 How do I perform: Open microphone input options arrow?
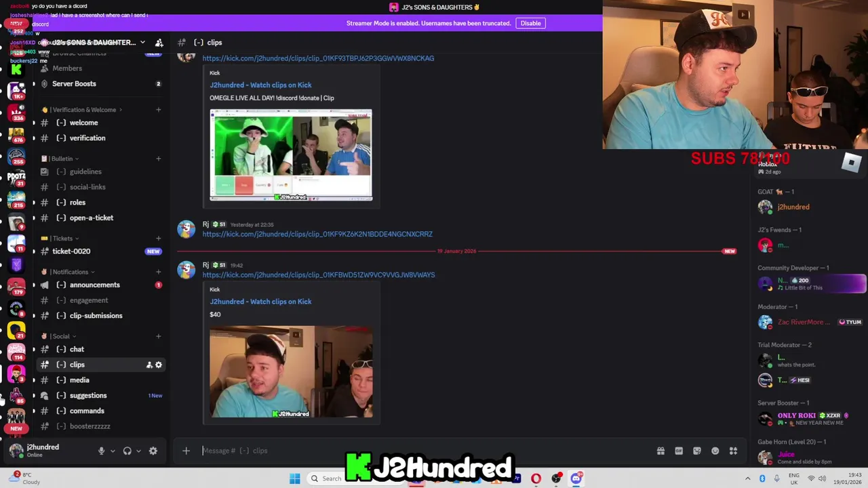[113, 451]
